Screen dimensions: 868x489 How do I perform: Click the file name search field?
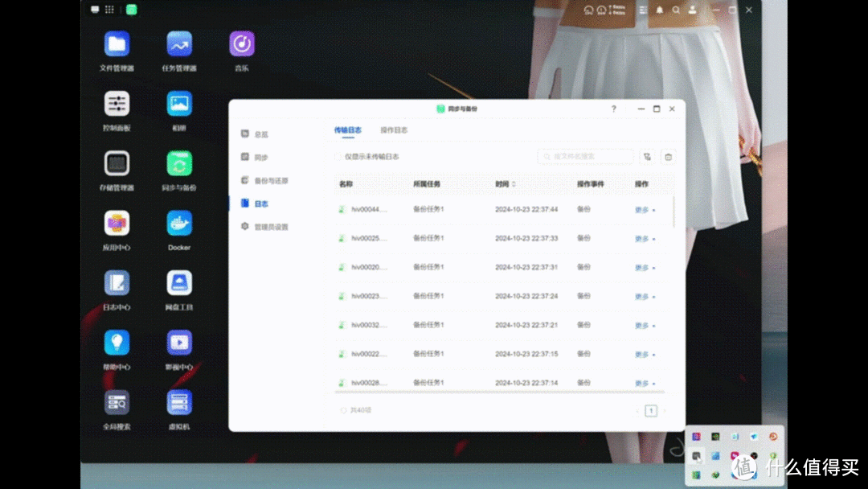[585, 157]
